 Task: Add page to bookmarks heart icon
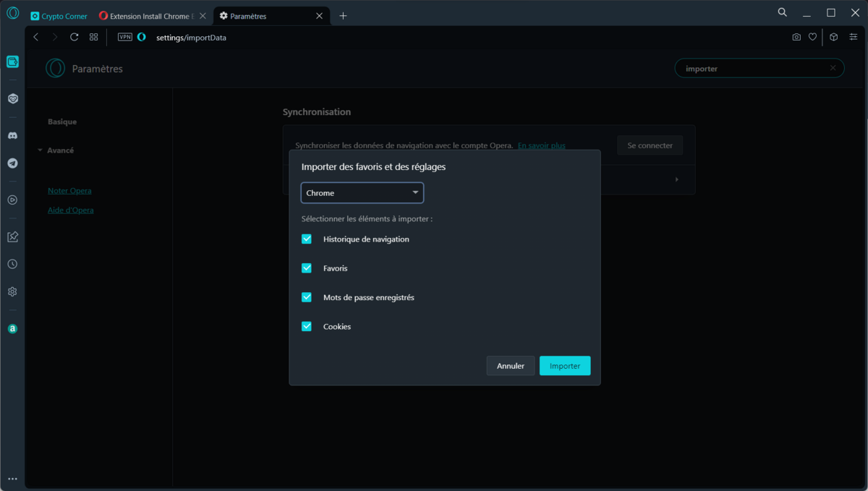coord(813,37)
